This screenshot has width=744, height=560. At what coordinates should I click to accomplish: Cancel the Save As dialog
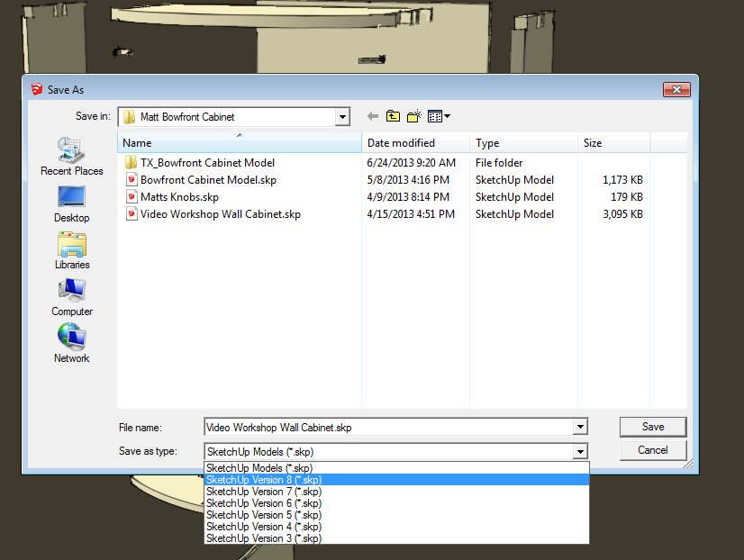(653, 450)
